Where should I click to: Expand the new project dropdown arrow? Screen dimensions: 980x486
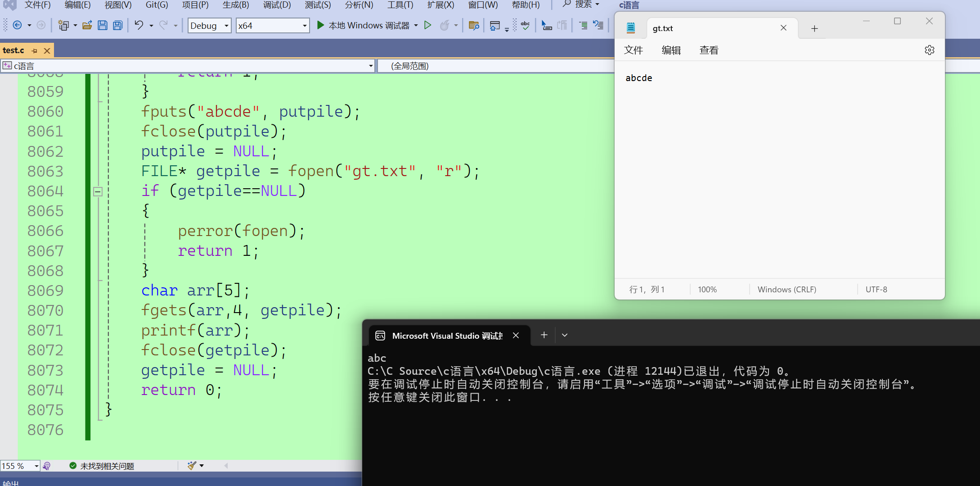[x=75, y=26]
